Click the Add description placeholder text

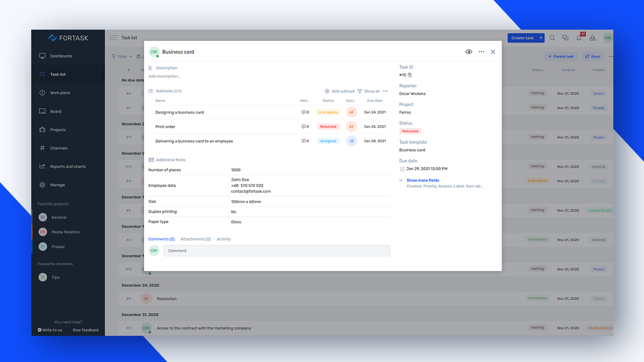165,76
